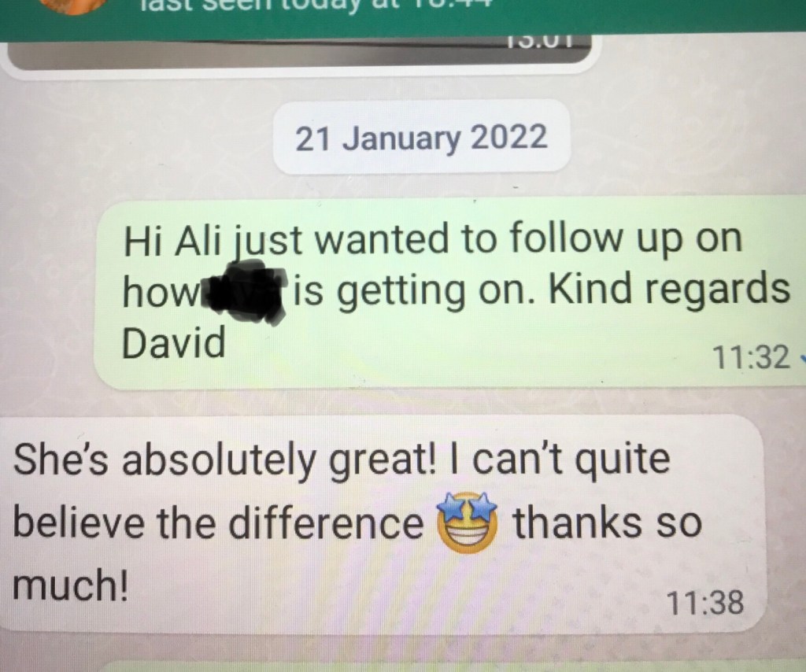Click the blacked-out redacted name

[x=245, y=292]
